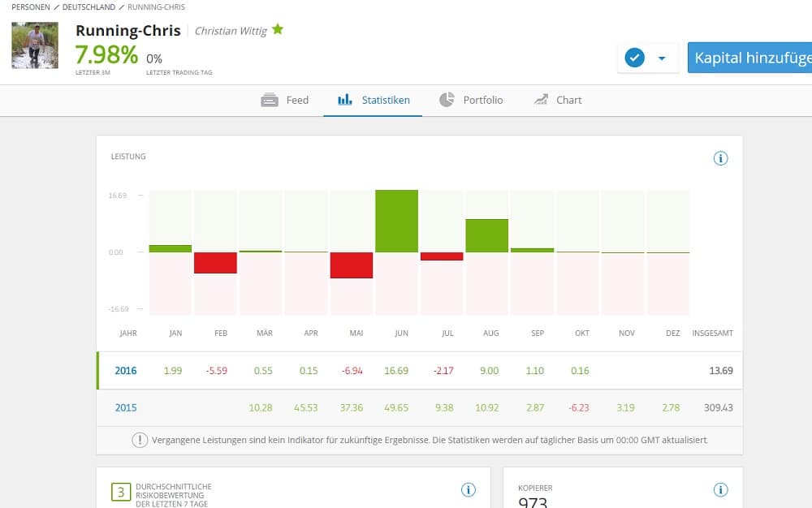
Task: Switch to the Statistiken tab
Action: pos(374,100)
